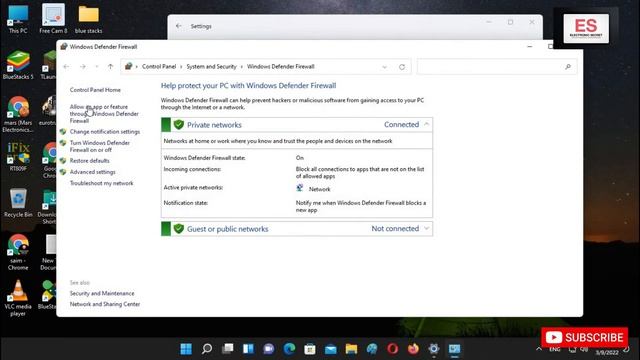The width and height of the screenshot is (640, 360).
Task: Open File Explorer from taskbar
Action: (x=351, y=349)
